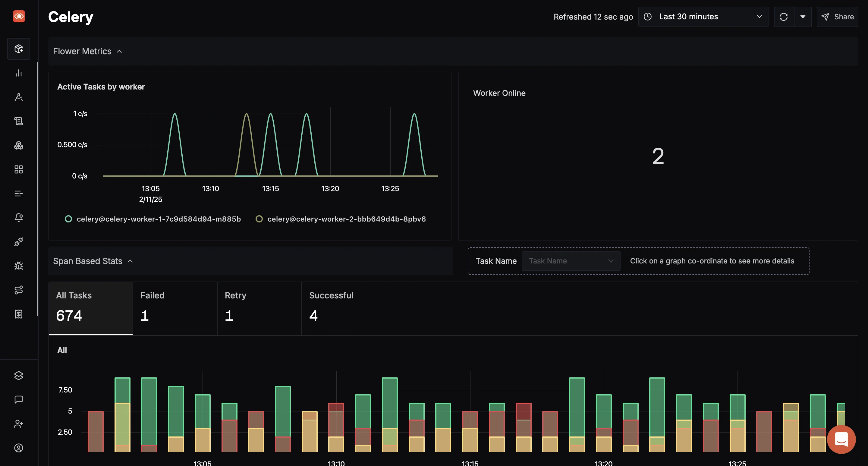Click the Celery page heading
Screen dimensions: 868x466
point(71,17)
